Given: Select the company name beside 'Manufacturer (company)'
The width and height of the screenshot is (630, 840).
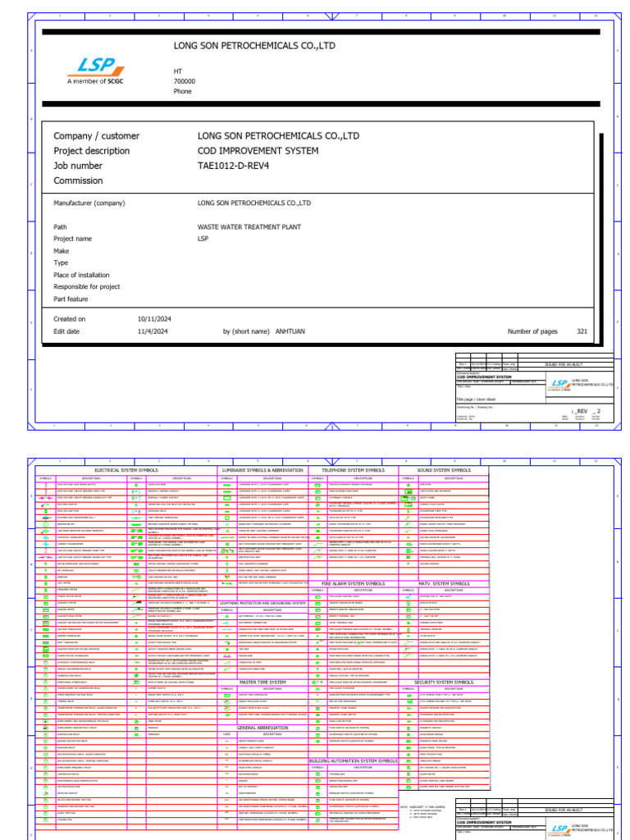Looking at the screenshot, I should [x=254, y=203].
